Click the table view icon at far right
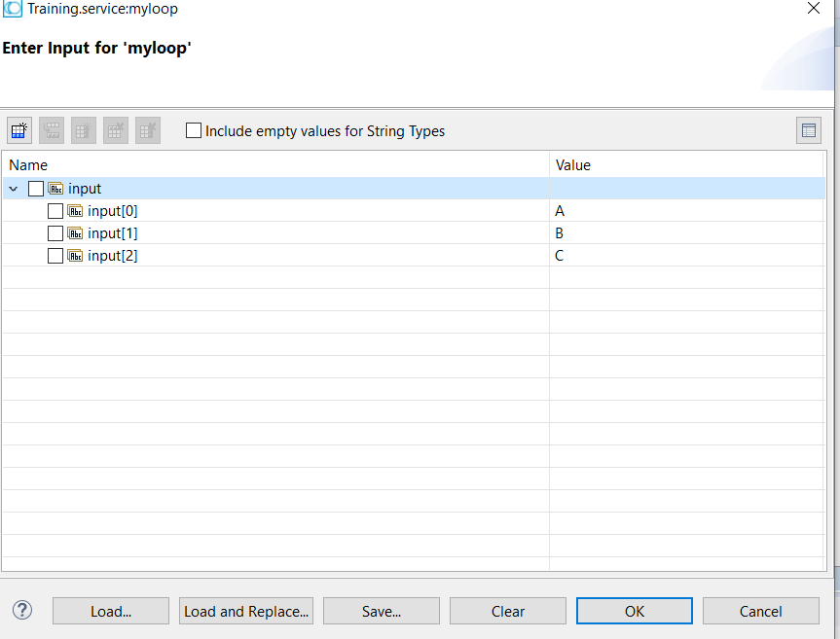 [809, 130]
